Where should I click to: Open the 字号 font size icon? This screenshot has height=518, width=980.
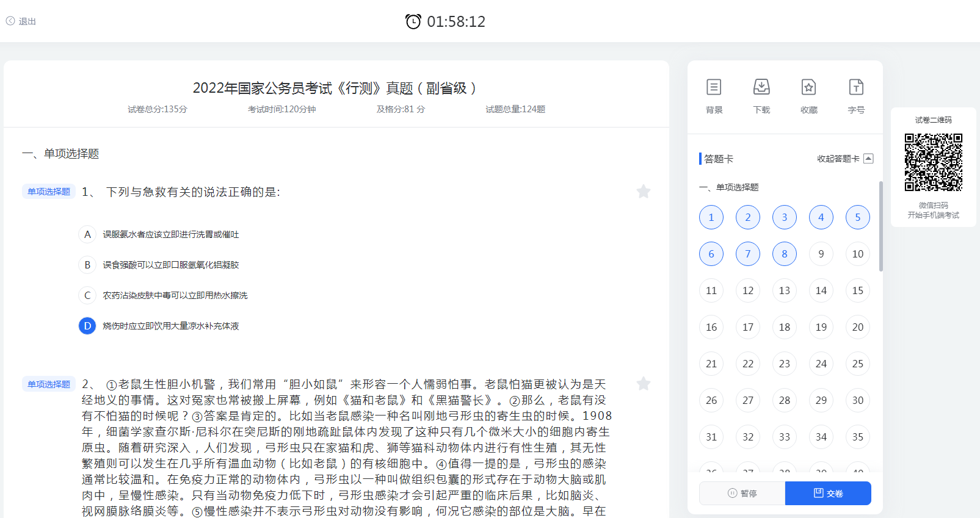[856, 88]
